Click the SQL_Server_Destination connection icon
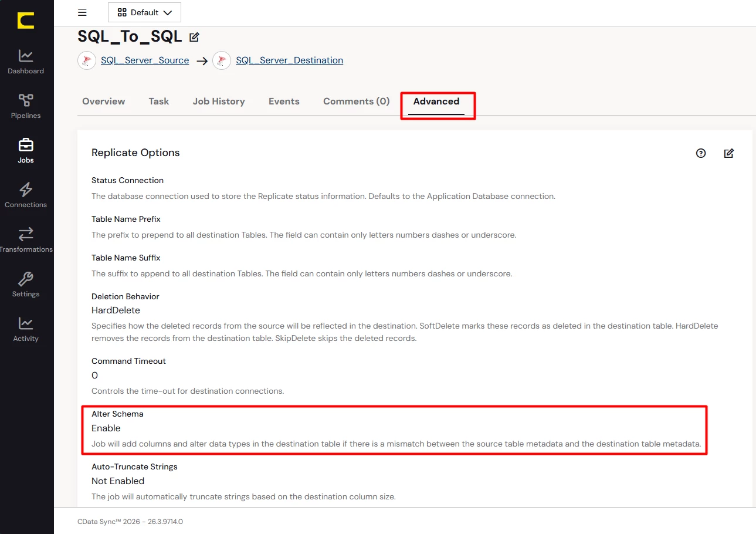 222,60
